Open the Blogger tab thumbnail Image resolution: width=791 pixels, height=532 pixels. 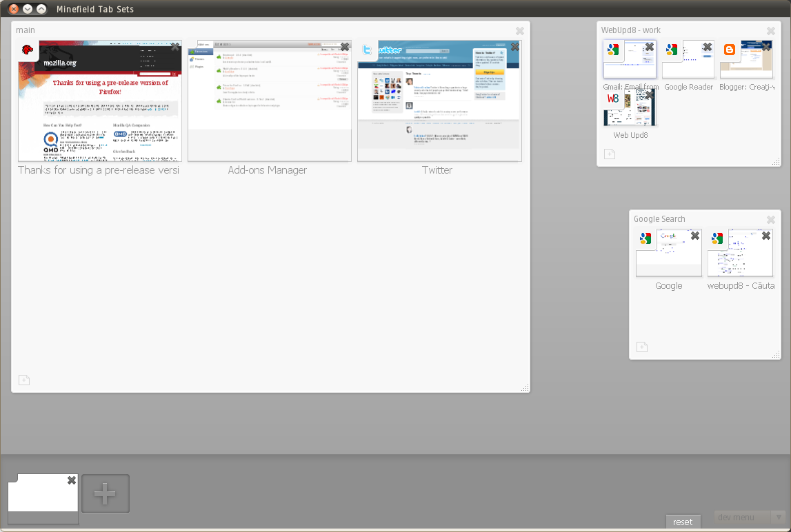click(x=747, y=59)
